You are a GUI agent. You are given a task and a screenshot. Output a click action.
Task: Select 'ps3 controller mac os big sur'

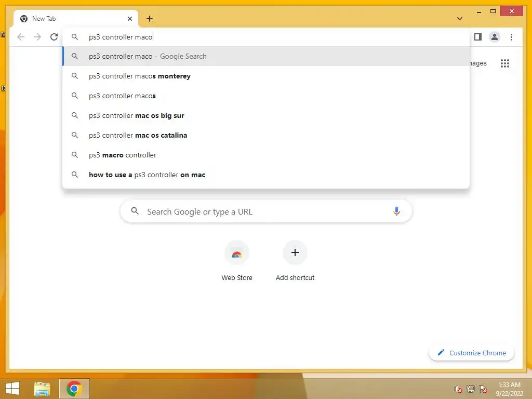267,115
